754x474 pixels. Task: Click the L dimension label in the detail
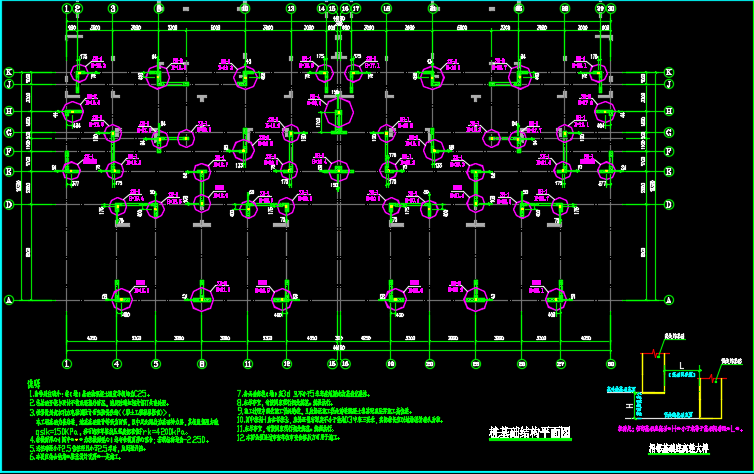(681, 366)
